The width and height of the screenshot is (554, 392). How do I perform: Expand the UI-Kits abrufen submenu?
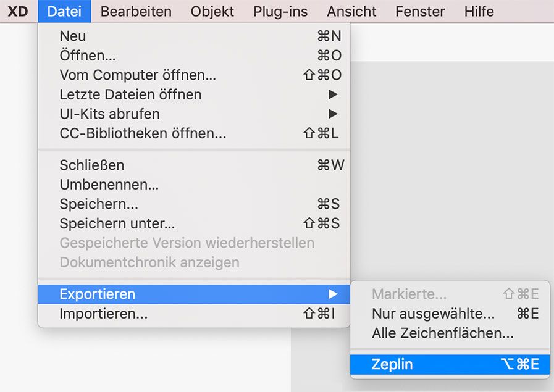point(109,114)
